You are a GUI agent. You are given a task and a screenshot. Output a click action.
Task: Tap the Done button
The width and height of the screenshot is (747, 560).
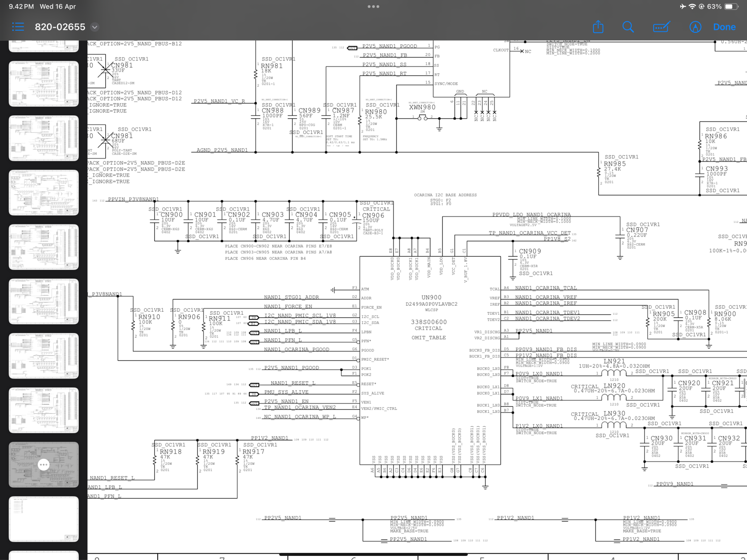tap(724, 27)
